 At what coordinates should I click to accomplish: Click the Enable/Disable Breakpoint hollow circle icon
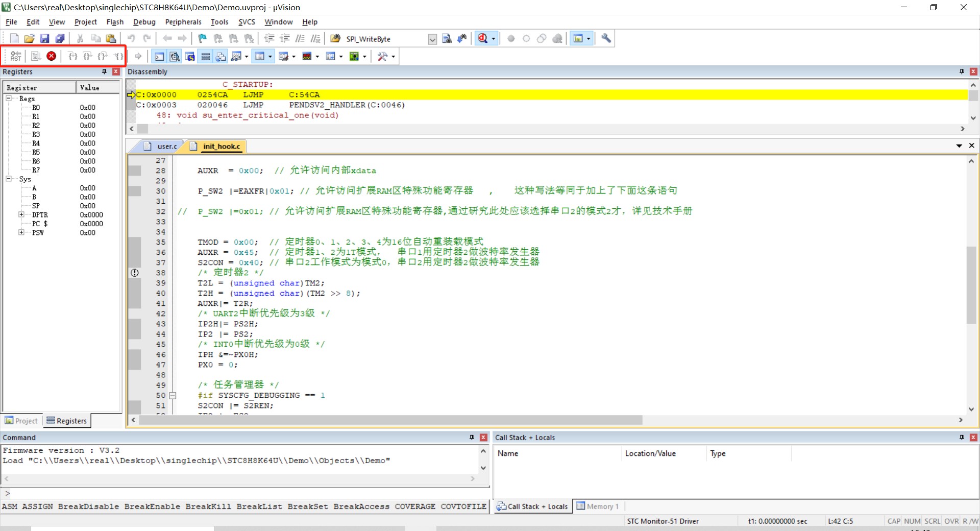click(x=526, y=38)
